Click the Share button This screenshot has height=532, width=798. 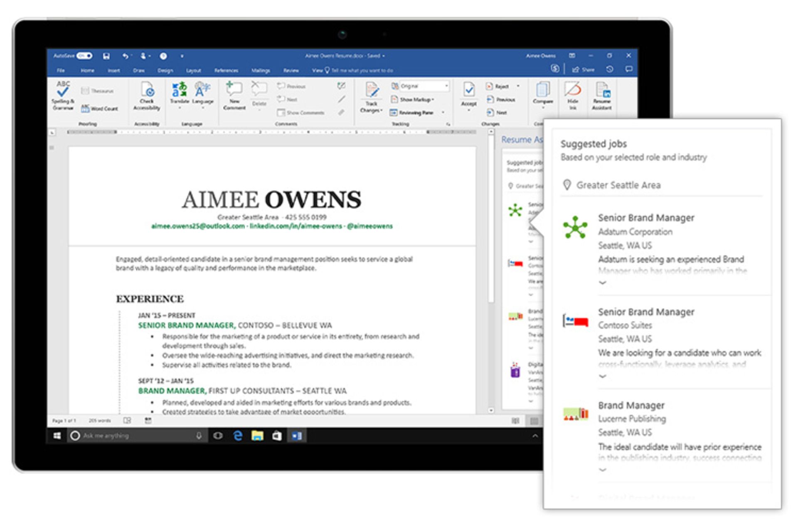point(583,69)
